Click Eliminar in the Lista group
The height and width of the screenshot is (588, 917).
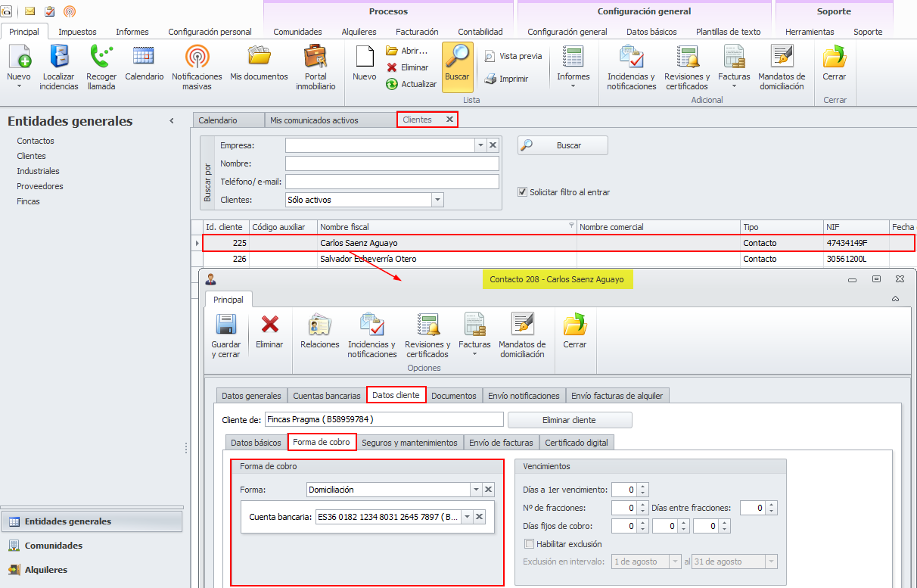(407, 67)
